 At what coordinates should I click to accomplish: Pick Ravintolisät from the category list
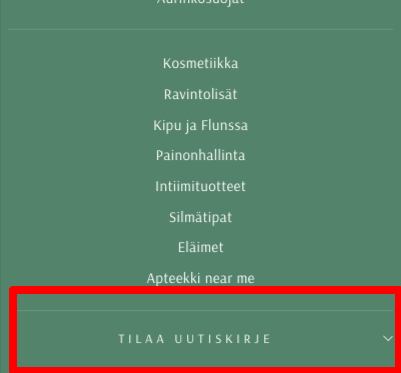pos(201,94)
